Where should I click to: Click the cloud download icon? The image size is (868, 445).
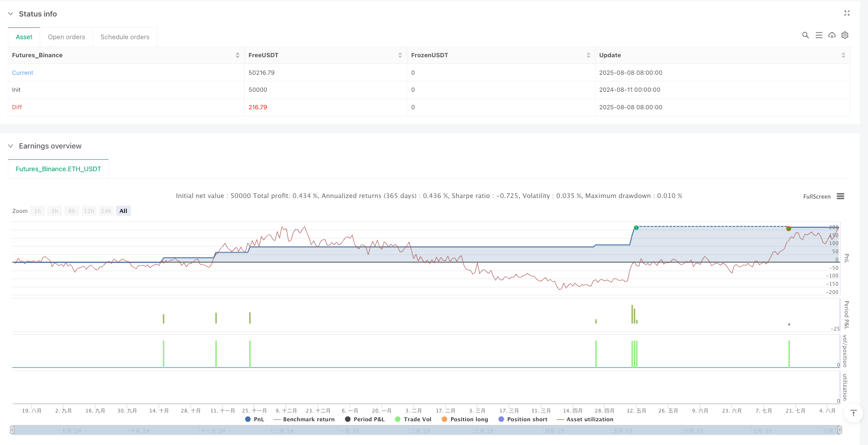pyautogui.click(x=832, y=35)
